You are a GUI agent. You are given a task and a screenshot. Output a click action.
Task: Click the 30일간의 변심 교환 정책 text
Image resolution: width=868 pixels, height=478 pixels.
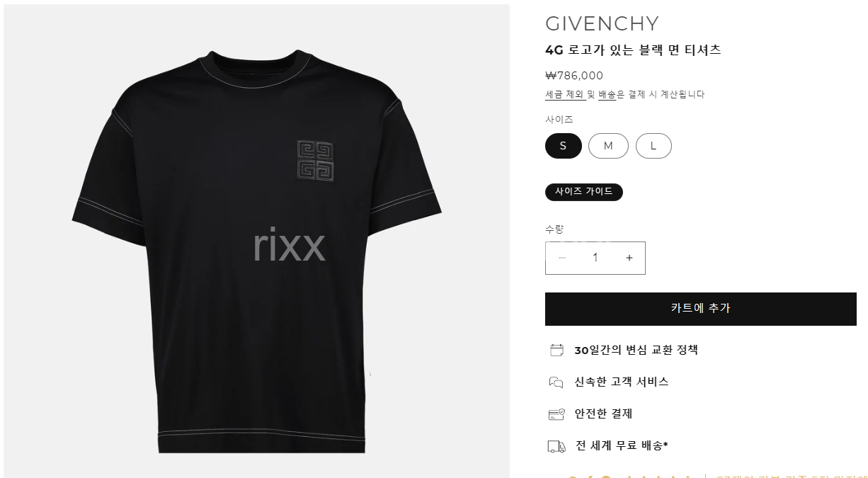(x=636, y=350)
